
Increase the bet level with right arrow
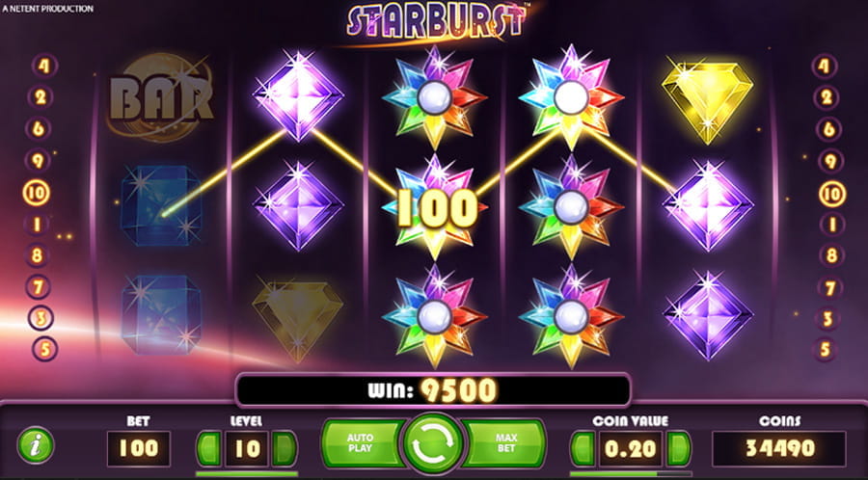click(x=284, y=448)
